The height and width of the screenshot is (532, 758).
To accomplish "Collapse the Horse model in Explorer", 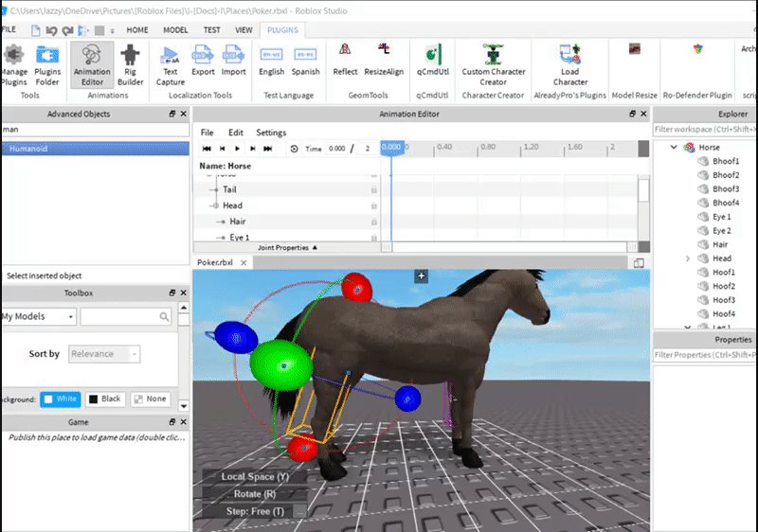I will pos(674,148).
